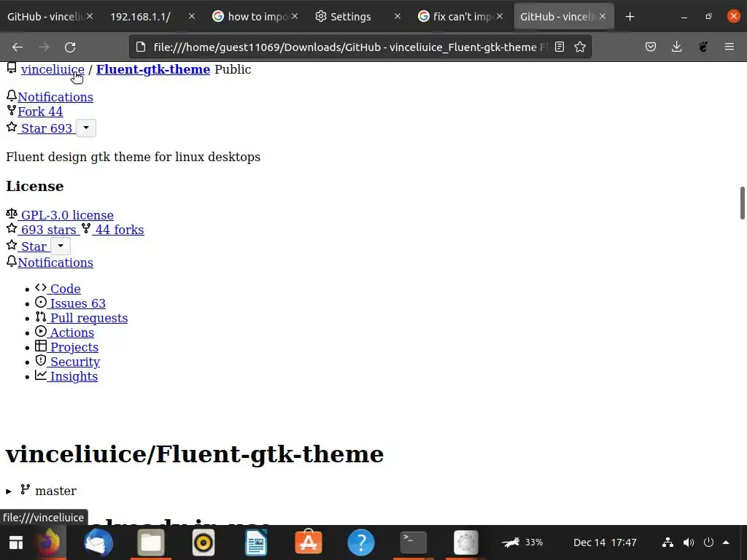Viewport: 747px width, 560px height.
Task: Expand the dropdown beside the lower Star link
Action: pos(61,246)
